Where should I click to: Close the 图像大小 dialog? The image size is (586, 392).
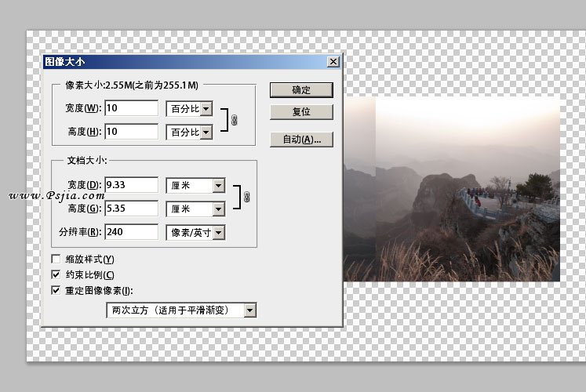[333, 62]
